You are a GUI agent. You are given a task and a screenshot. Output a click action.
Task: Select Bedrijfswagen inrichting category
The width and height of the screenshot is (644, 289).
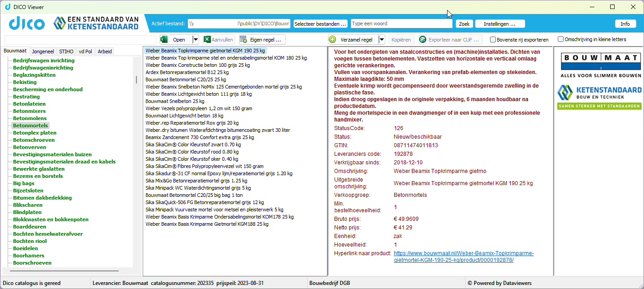click(44, 61)
